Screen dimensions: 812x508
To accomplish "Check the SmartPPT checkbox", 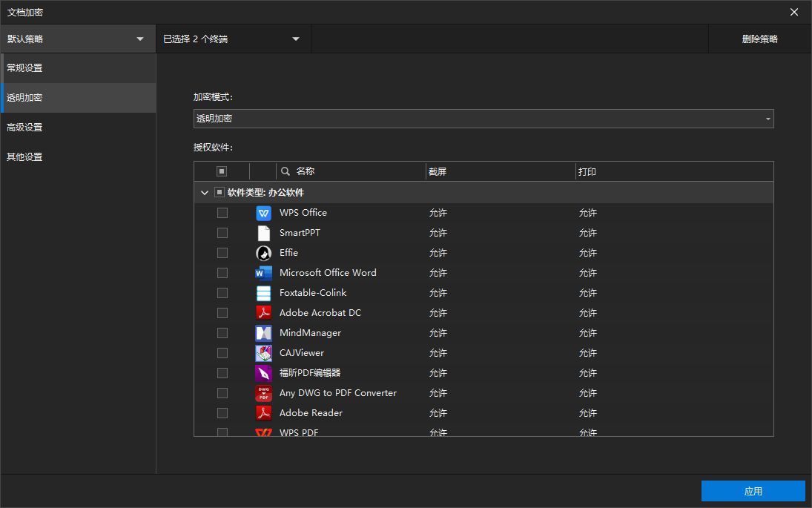I will [222, 233].
